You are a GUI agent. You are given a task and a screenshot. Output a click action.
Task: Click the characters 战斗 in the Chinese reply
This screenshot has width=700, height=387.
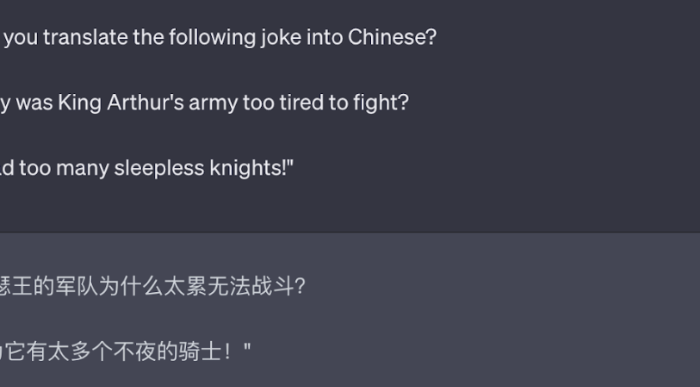click(273, 286)
